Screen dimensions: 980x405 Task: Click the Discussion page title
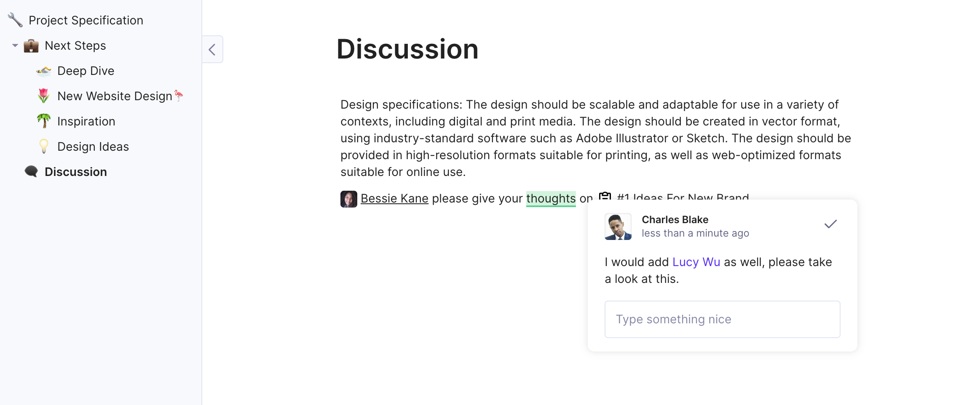pyautogui.click(x=407, y=49)
